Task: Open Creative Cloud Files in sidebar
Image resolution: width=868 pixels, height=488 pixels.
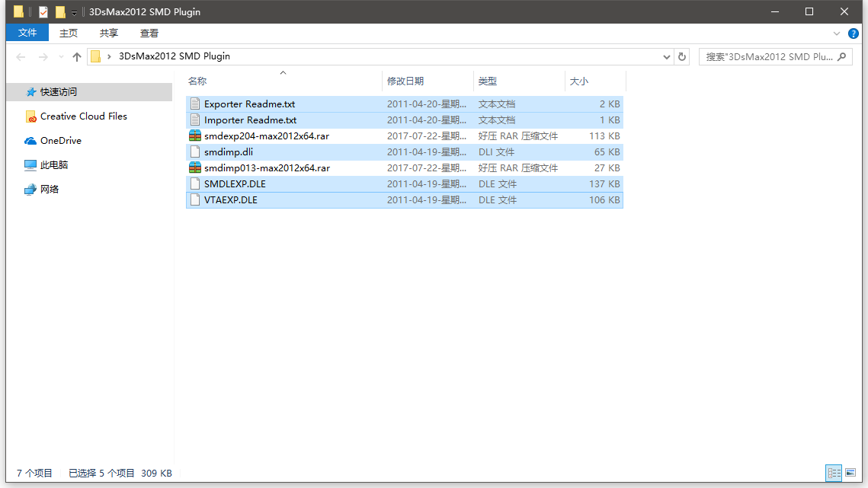Action: click(x=83, y=116)
